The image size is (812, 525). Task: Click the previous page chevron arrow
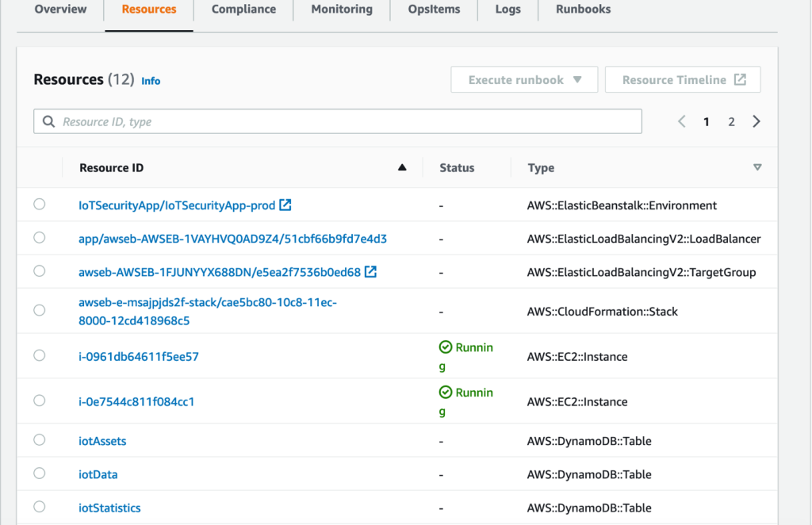pos(681,121)
